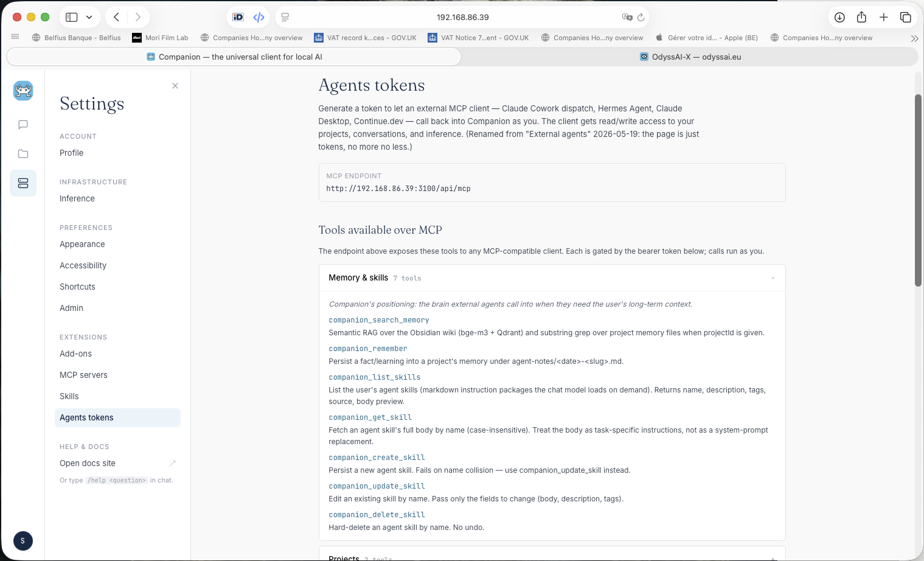This screenshot has height=561, width=924.
Task: Focus the address bar showing 192.168.86.39
Action: [x=462, y=17]
